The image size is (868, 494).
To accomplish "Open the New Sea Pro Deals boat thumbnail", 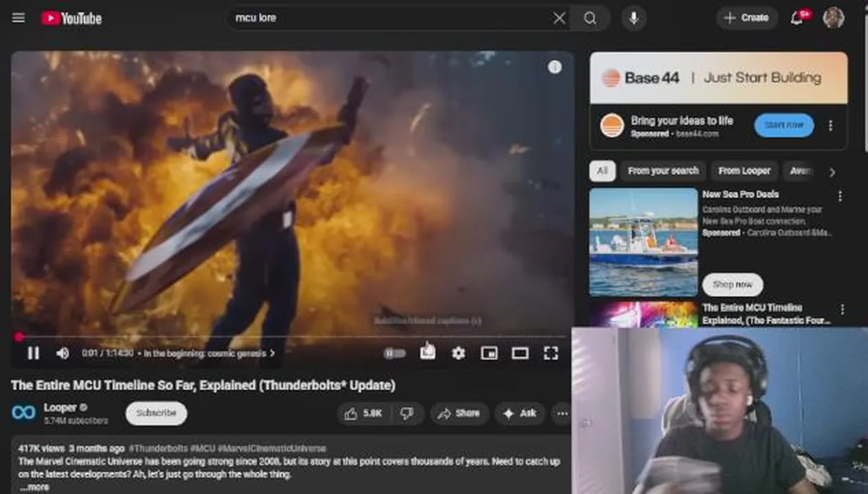I will [x=643, y=243].
